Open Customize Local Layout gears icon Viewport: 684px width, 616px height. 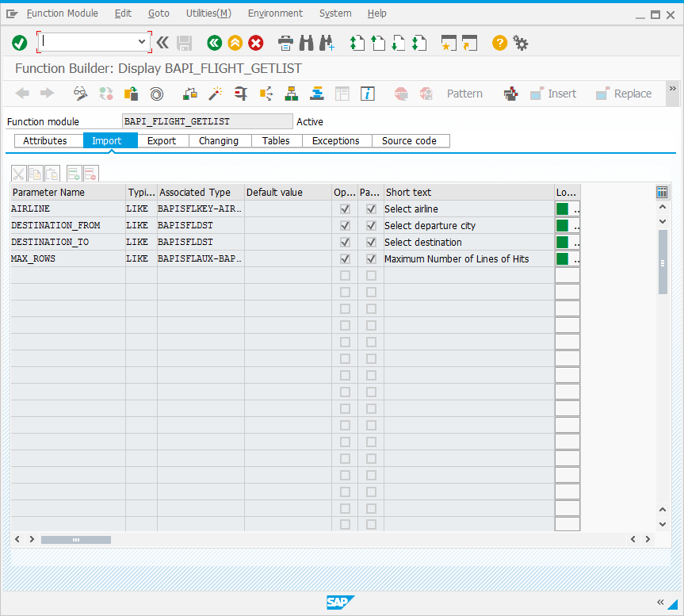pyautogui.click(x=520, y=43)
